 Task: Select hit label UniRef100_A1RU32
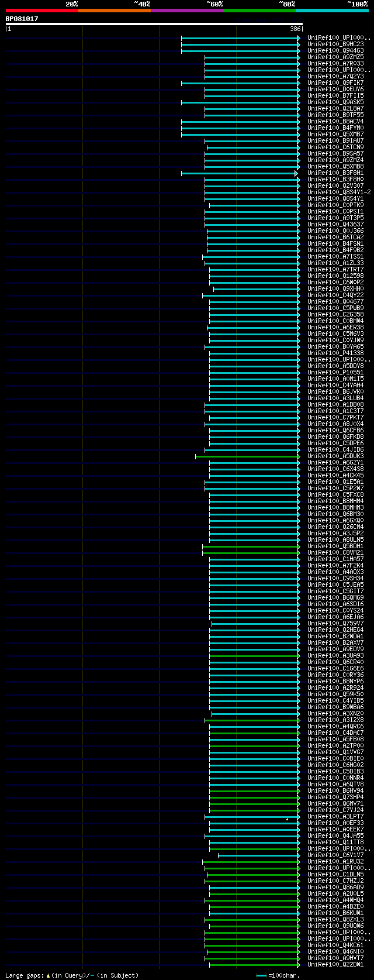tap(335, 861)
